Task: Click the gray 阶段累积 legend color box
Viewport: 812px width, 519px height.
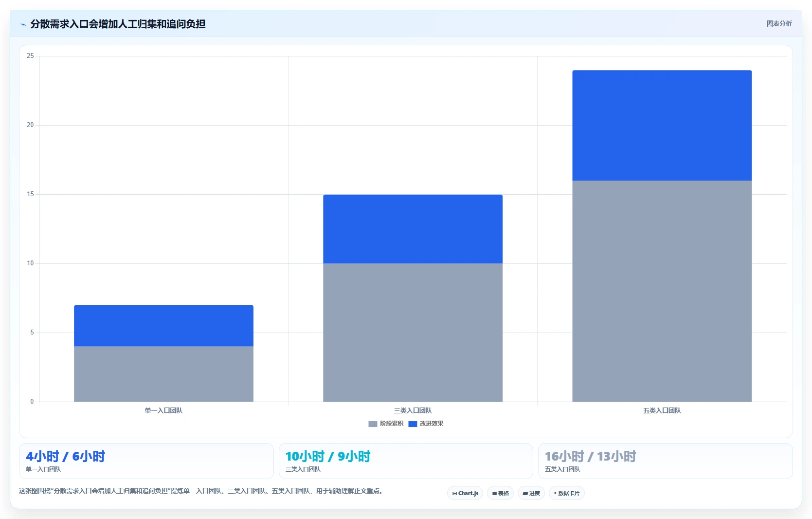Action: [x=373, y=424]
